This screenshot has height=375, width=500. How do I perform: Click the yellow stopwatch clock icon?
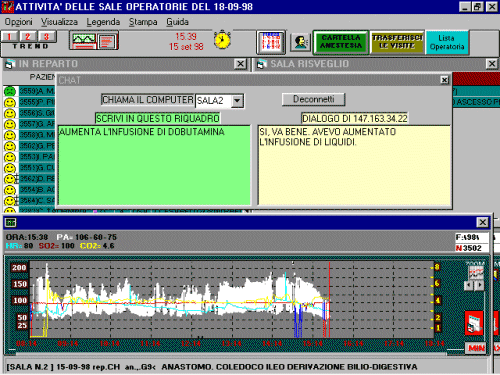222,40
